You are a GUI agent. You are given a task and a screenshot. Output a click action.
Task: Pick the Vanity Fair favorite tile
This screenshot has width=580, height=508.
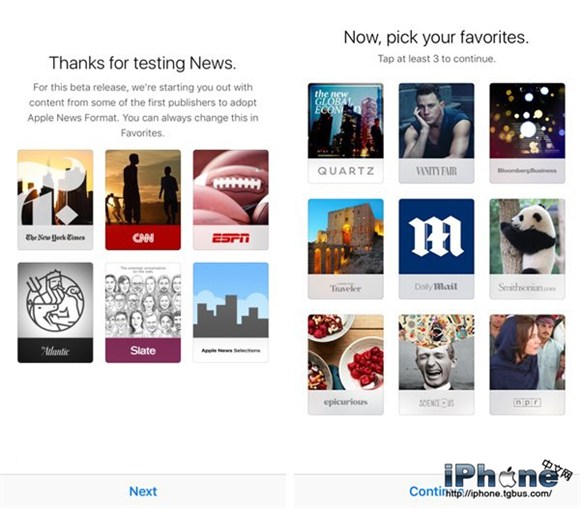436,133
